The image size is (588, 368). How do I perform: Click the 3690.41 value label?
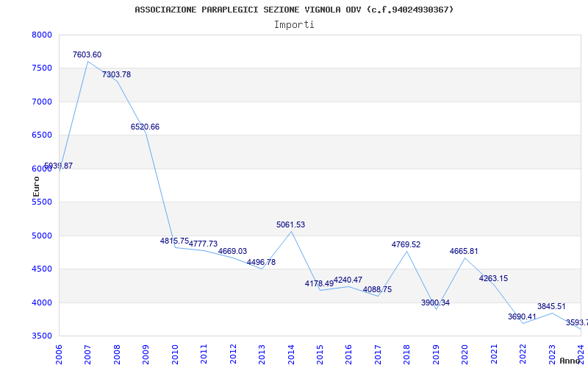[x=523, y=317]
